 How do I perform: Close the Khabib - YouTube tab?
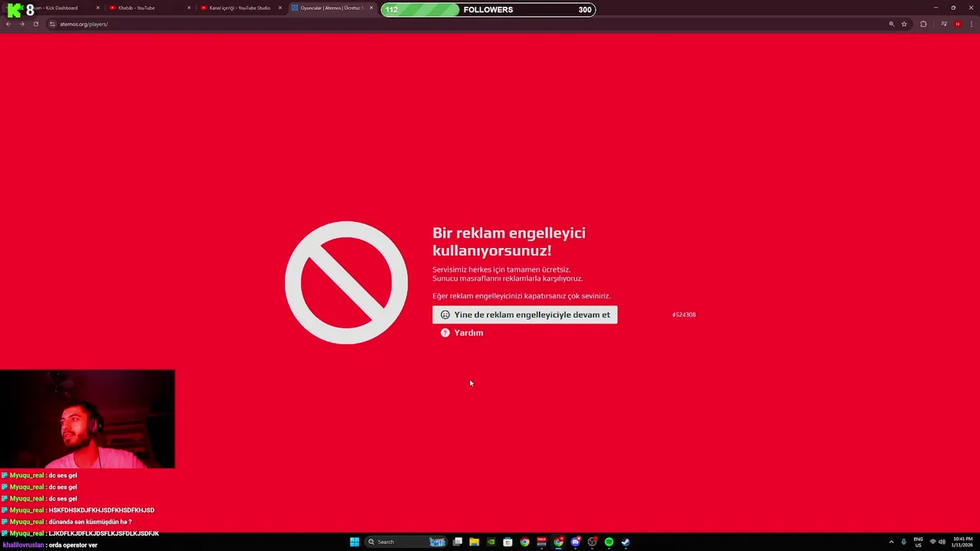click(189, 8)
